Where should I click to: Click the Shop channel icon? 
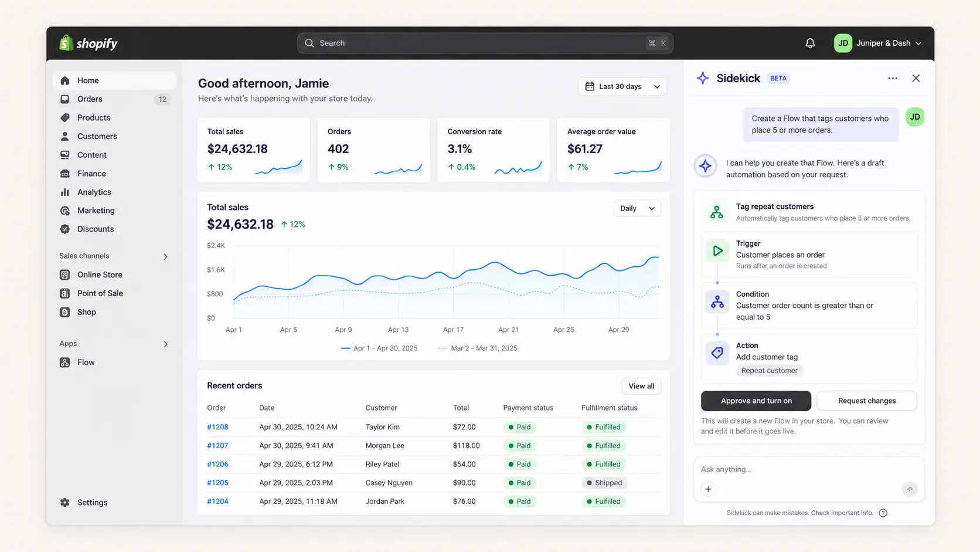click(x=65, y=312)
